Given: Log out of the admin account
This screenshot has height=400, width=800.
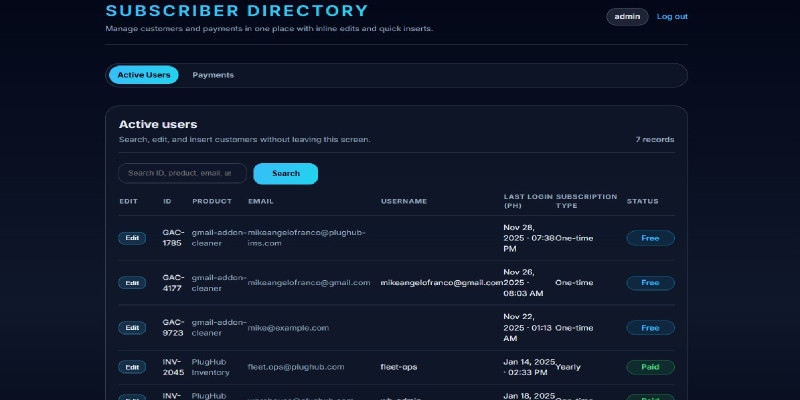Looking at the screenshot, I should point(672,17).
